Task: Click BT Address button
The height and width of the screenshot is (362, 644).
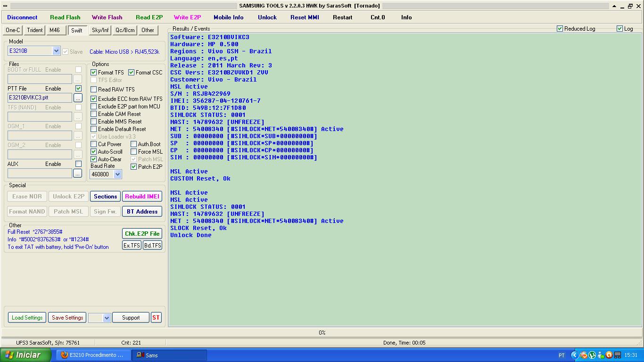Action: point(142,212)
